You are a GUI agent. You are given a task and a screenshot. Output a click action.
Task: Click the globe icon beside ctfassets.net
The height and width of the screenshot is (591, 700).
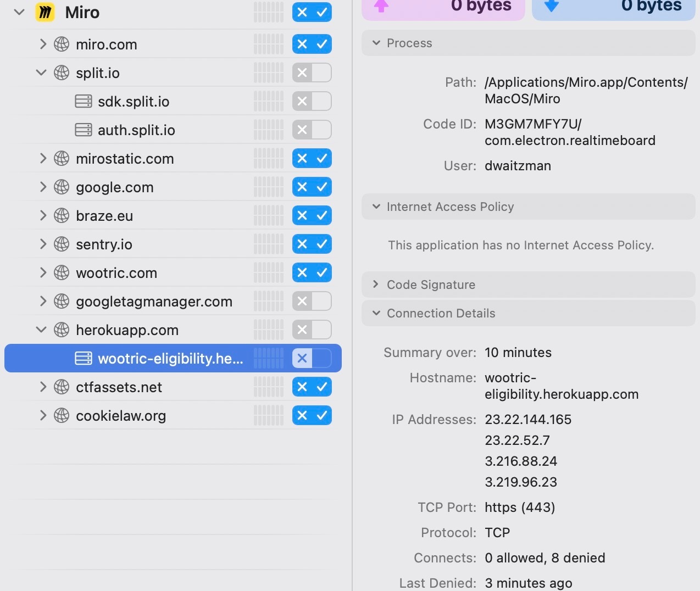click(62, 387)
